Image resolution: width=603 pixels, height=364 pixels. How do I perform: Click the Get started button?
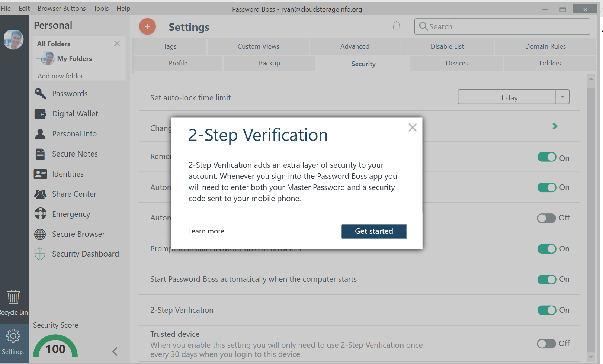[374, 231]
